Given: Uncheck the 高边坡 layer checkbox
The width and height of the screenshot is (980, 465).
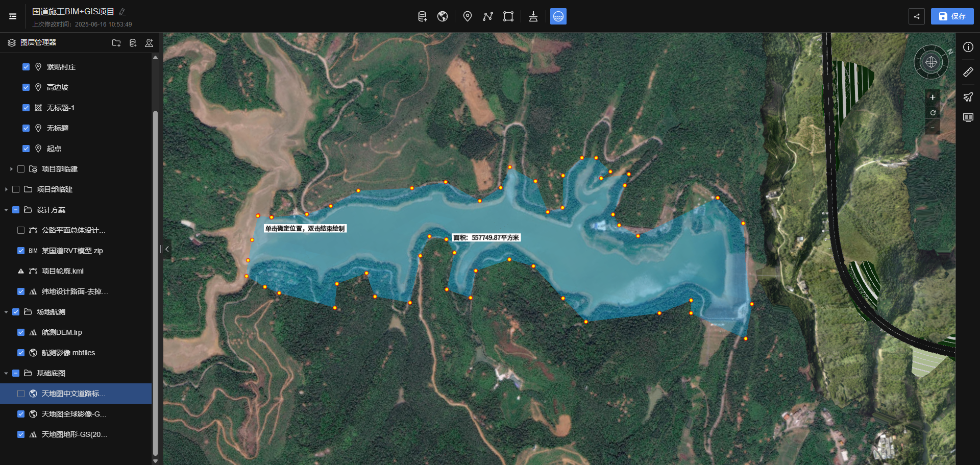Looking at the screenshot, I should coord(26,87).
